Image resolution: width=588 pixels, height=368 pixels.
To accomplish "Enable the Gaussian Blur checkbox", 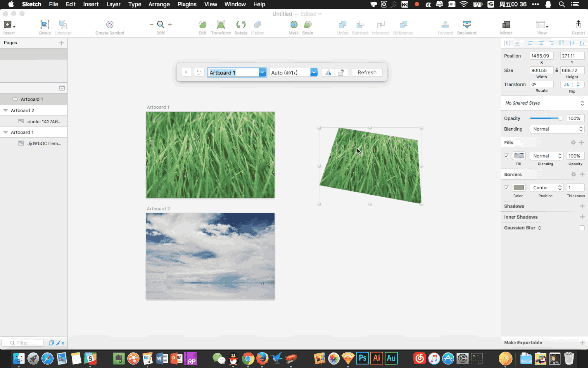I will pyautogui.click(x=582, y=228).
